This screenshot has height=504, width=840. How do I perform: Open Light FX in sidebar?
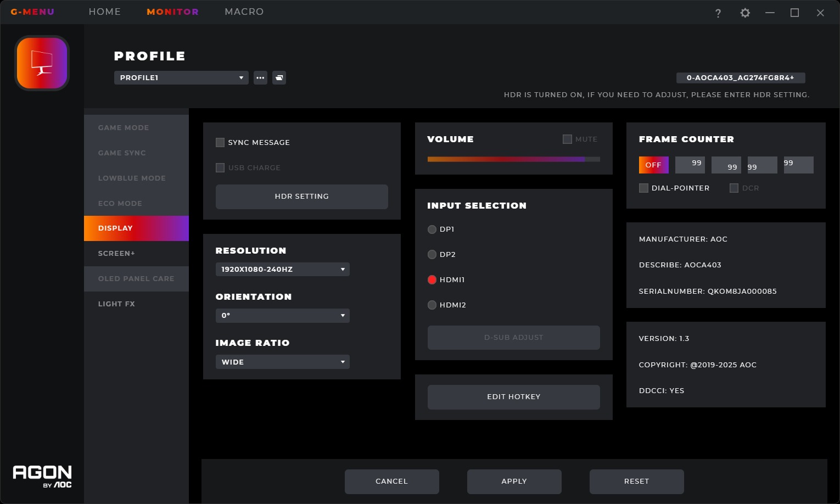tap(136, 304)
